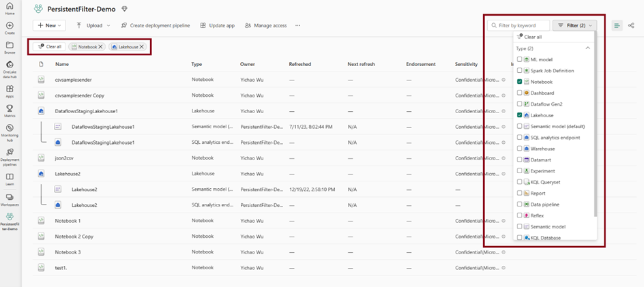Open Home in the left navigation
Image resolution: width=644 pixels, height=287 pixels.
10,9
